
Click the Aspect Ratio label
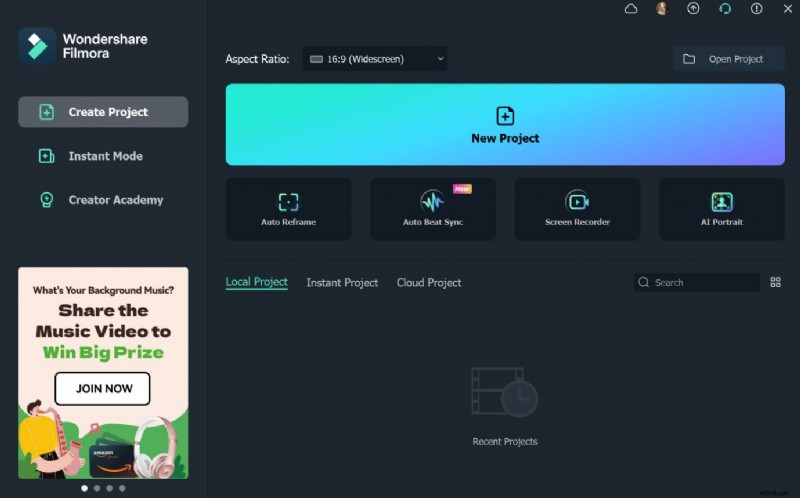tap(257, 59)
